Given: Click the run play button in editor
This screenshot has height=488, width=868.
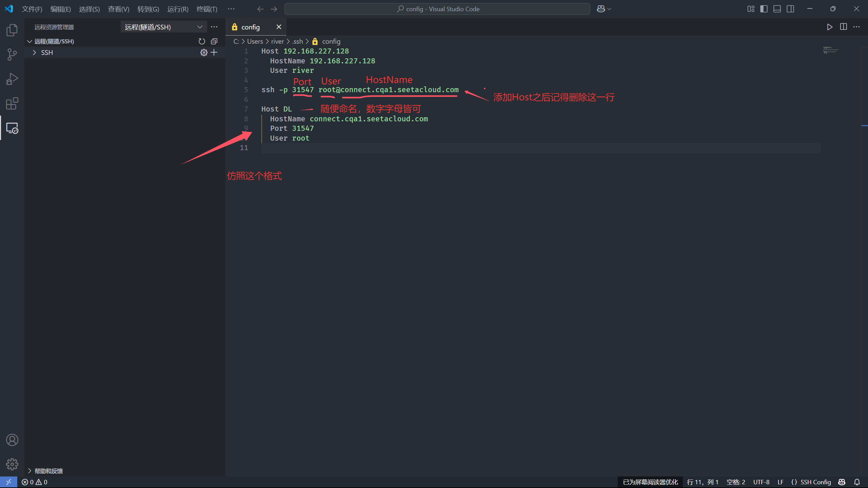Looking at the screenshot, I should pyautogui.click(x=829, y=27).
